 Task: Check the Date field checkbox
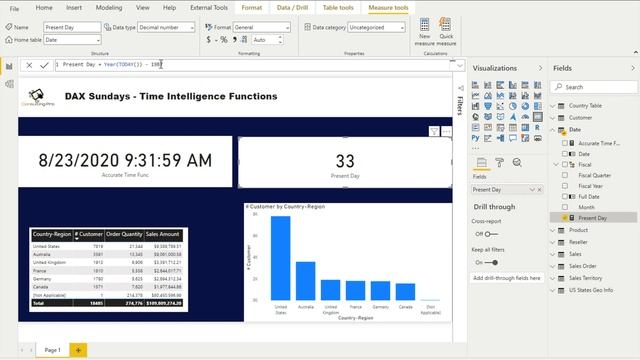pos(565,154)
